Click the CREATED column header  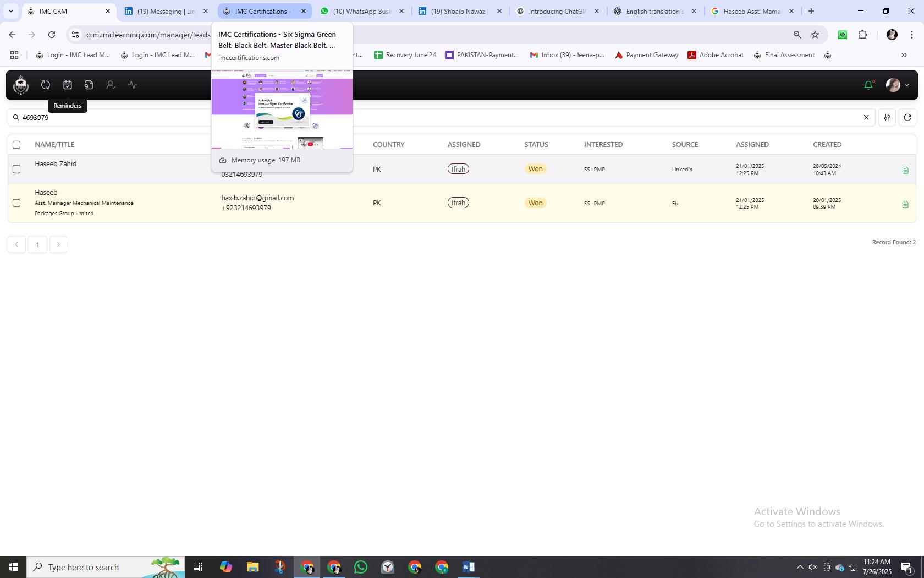[x=827, y=145]
